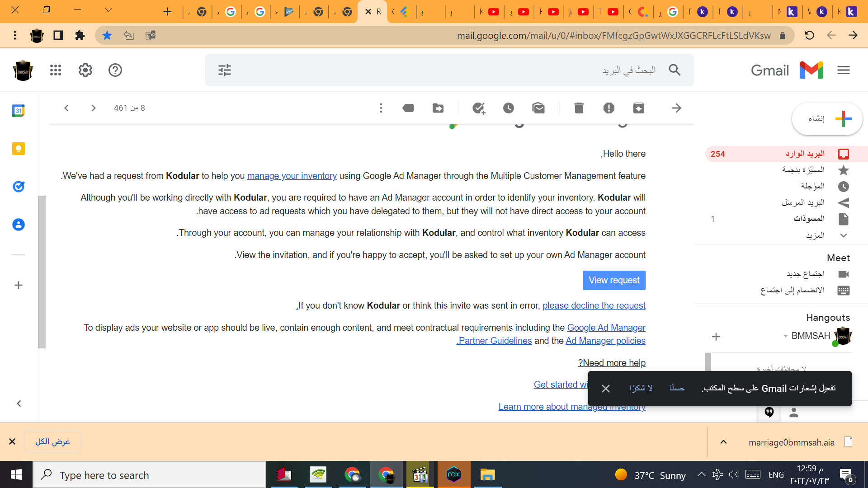Click the Google account avatar in Gmail

click(x=23, y=70)
